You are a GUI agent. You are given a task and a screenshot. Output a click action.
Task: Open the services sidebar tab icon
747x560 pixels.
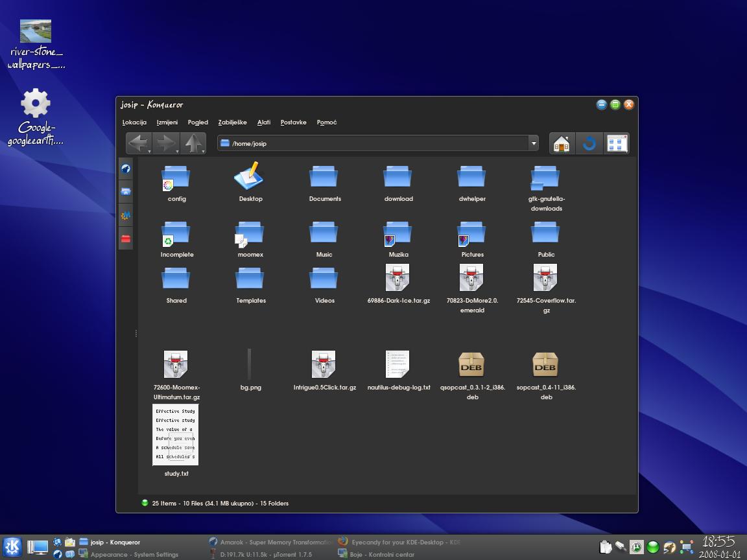click(126, 216)
